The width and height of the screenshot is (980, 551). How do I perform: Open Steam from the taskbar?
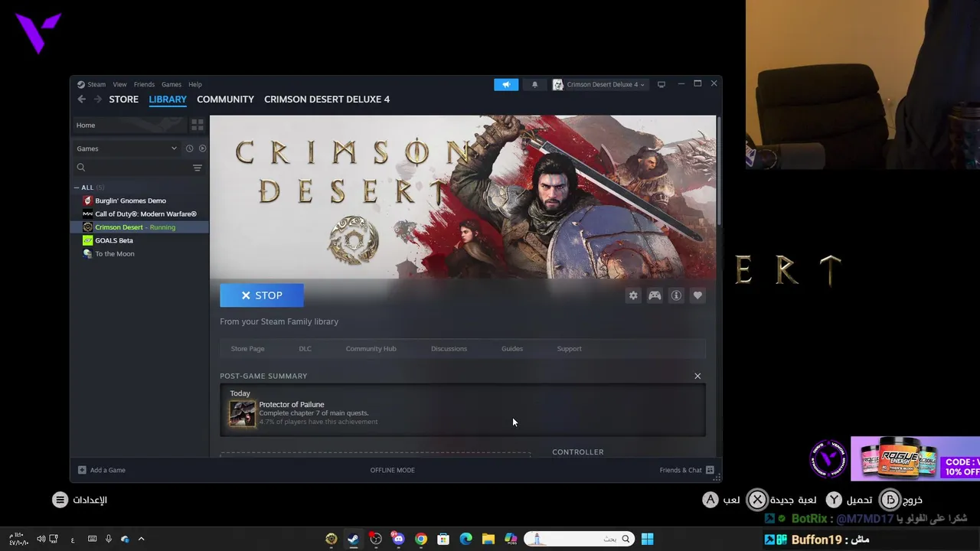353,539
